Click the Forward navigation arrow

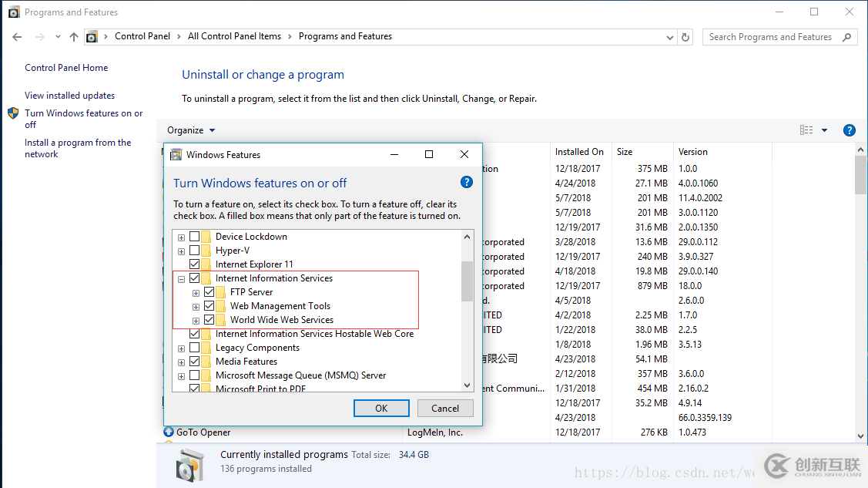click(39, 37)
